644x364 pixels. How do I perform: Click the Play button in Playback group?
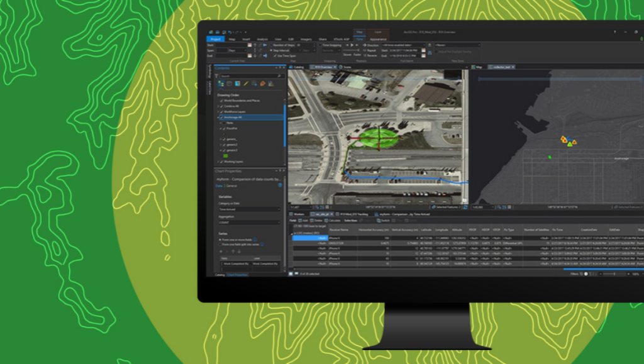click(352, 45)
